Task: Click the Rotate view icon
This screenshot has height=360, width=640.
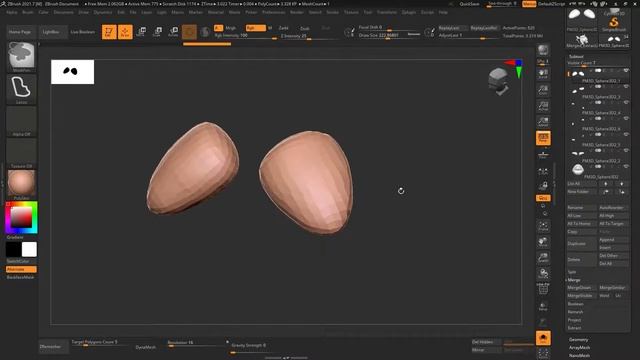Action: [x=543, y=273]
